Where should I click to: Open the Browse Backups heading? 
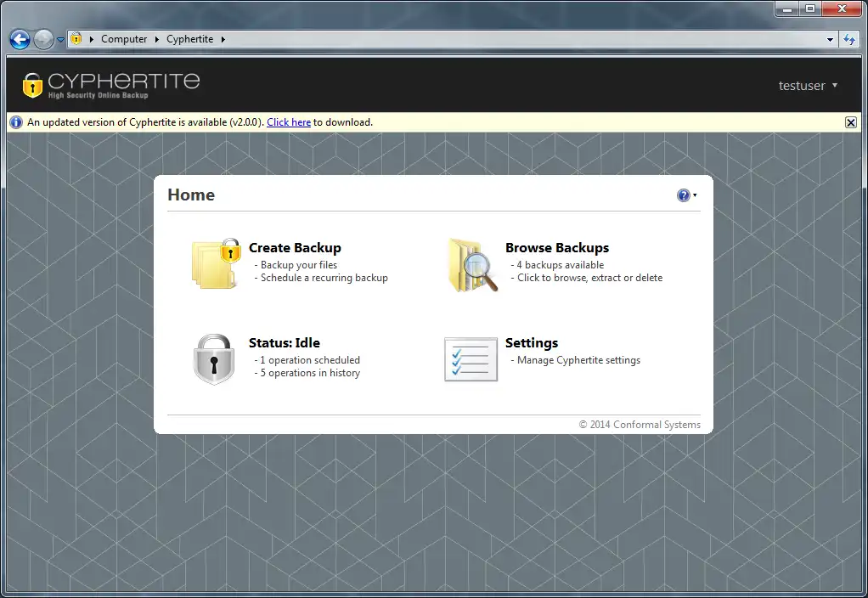pyautogui.click(x=557, y=247)
